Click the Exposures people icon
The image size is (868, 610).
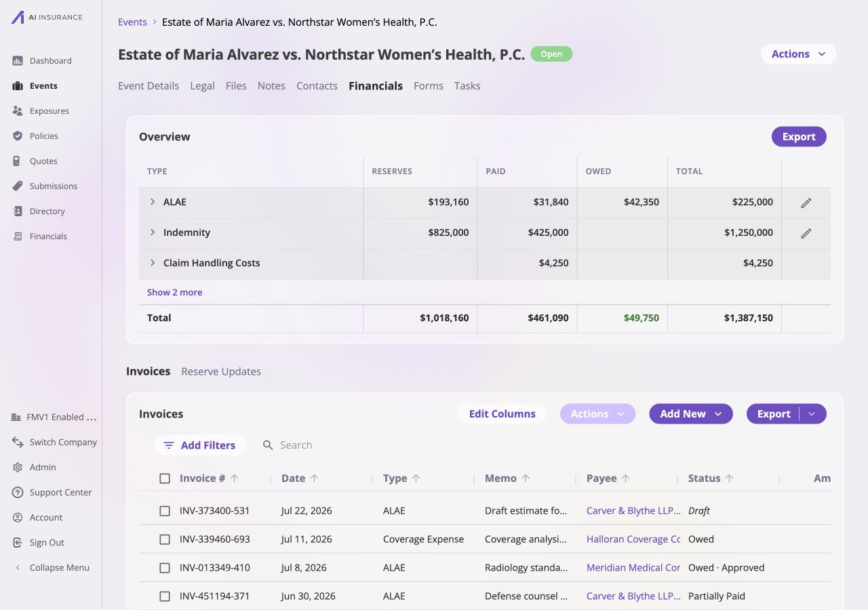(x=18, y=111)
